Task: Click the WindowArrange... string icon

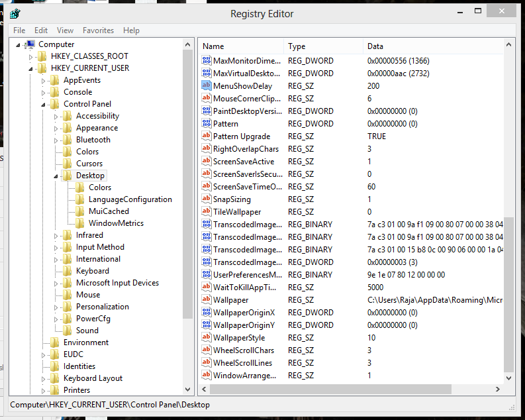Action: point(207,375)
